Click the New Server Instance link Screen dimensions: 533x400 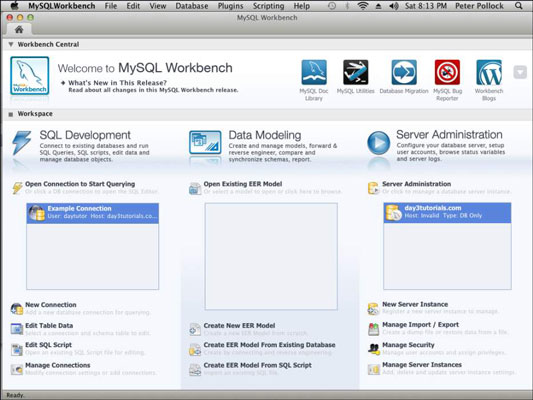point(415,305)
